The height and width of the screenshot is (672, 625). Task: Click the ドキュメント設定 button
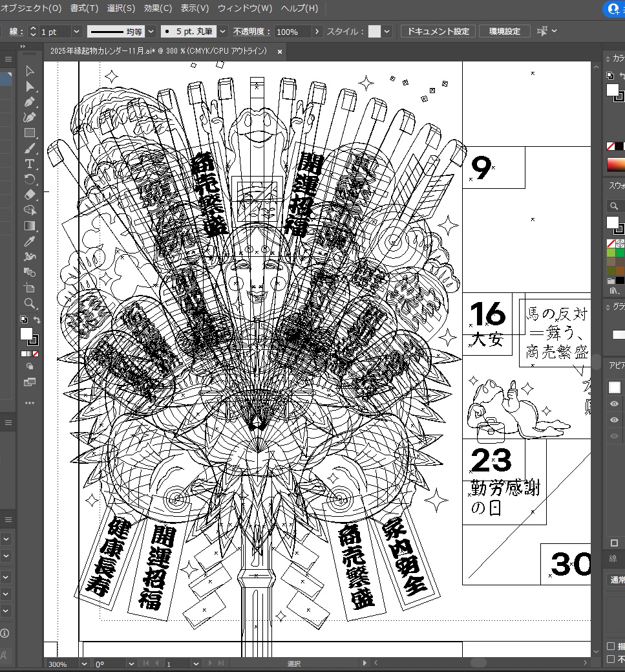(438, 32)
